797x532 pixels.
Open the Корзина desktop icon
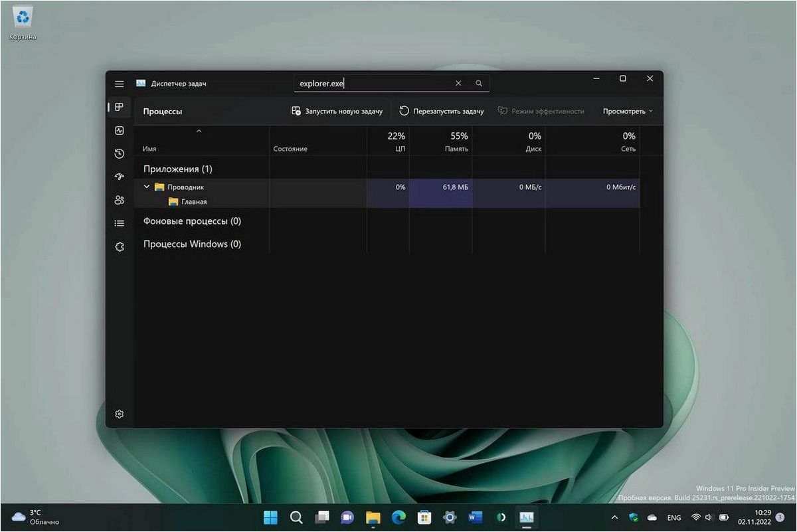pos(23,23)
